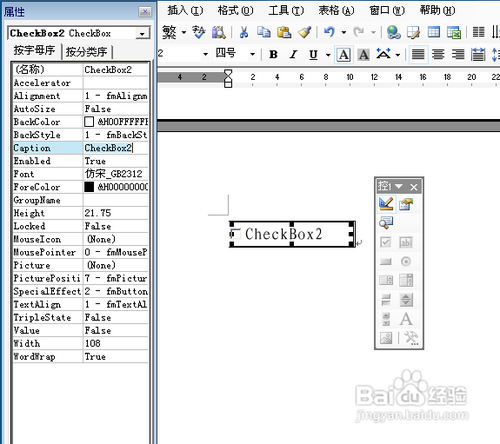Click the Caption property value field

(x=115, y=148)
